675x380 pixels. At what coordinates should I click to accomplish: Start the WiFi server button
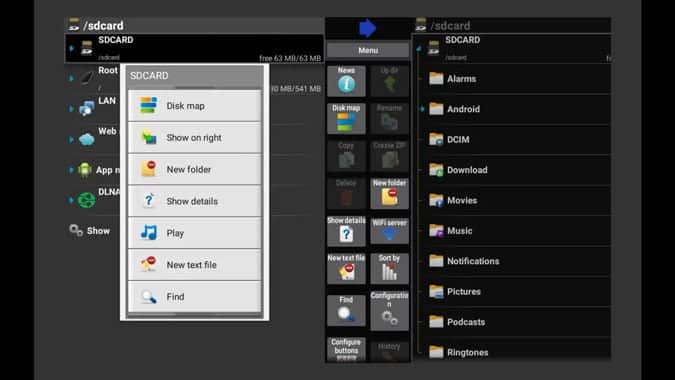(390, 231)
